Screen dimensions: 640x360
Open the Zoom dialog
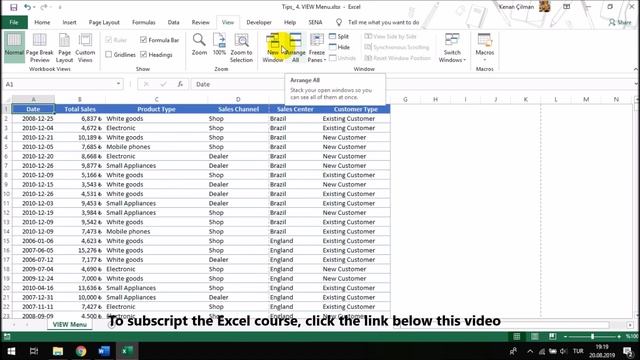click(199, 44)
